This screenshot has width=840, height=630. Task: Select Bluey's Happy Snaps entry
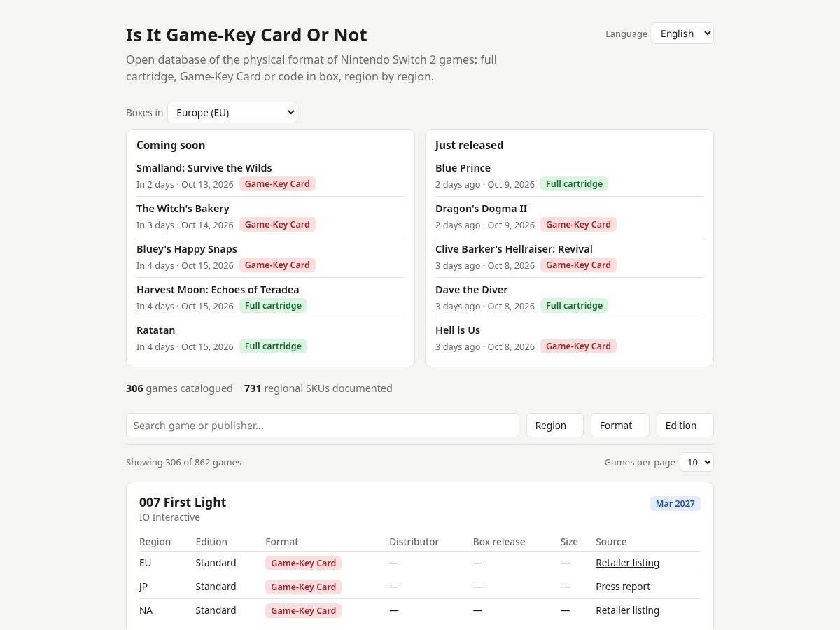tap(187, 249)
